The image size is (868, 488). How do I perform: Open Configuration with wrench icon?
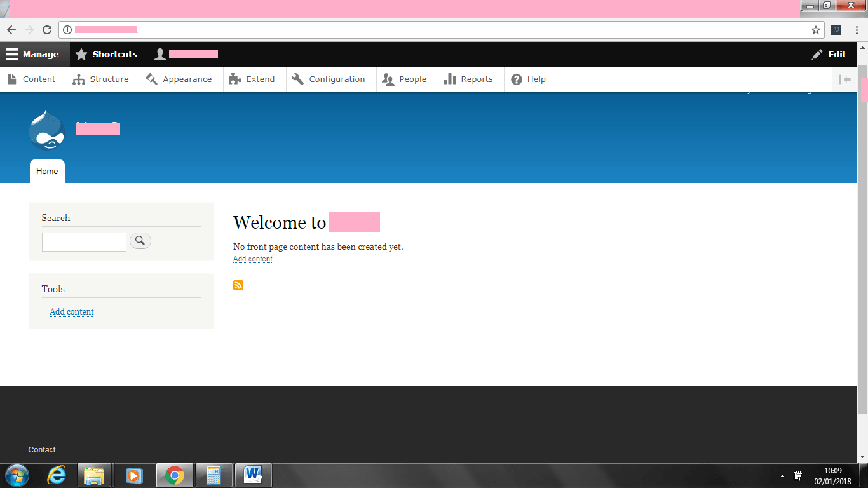tap(329, 79)
